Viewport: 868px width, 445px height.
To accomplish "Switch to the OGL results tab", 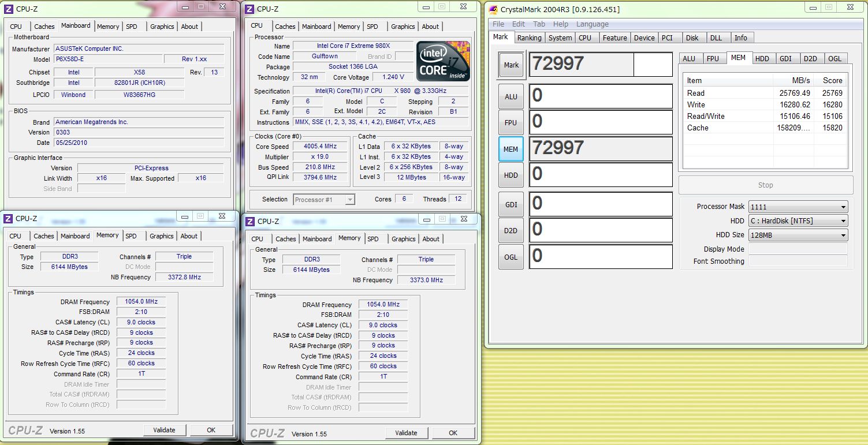I will tap(835, 59).
